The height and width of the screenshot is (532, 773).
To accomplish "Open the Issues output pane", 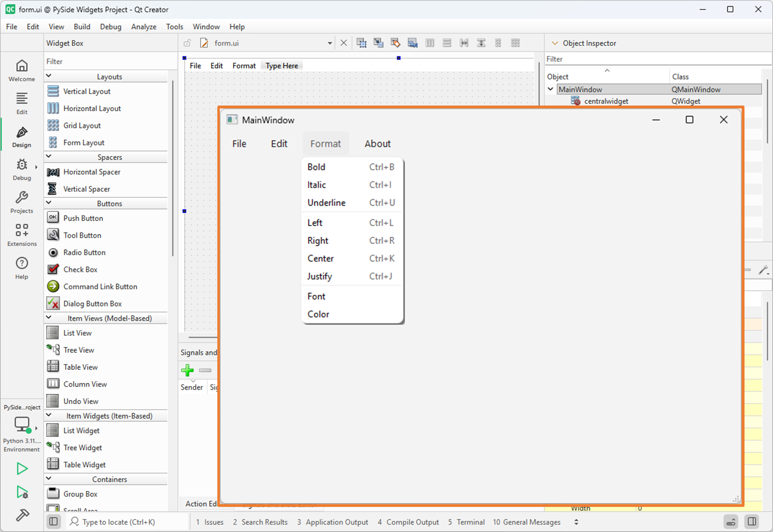I will 210,522.
